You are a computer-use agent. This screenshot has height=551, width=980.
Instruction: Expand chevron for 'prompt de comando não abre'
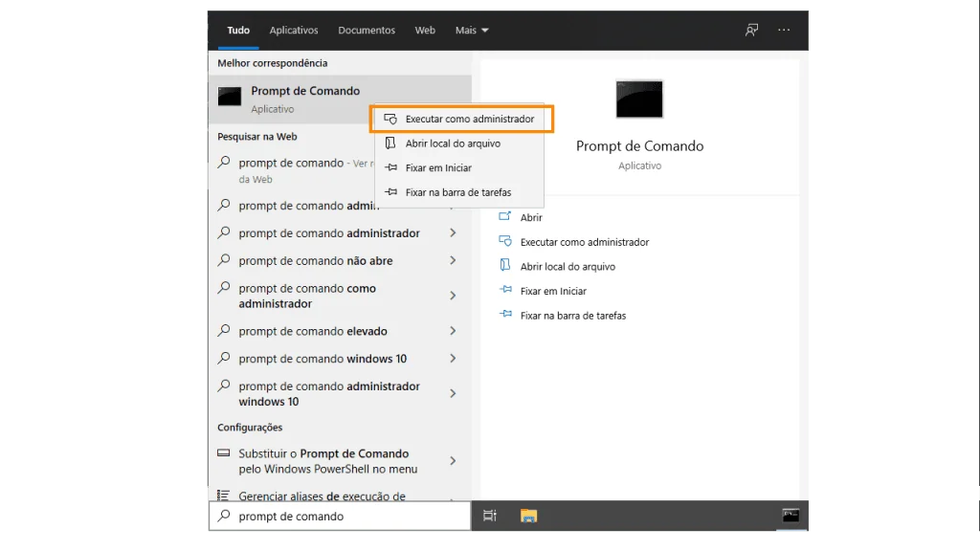tap(453, 260)
